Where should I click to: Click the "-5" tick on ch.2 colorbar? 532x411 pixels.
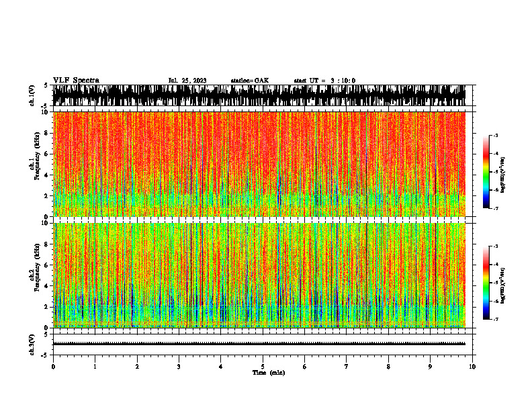click(x=495, y=283)
